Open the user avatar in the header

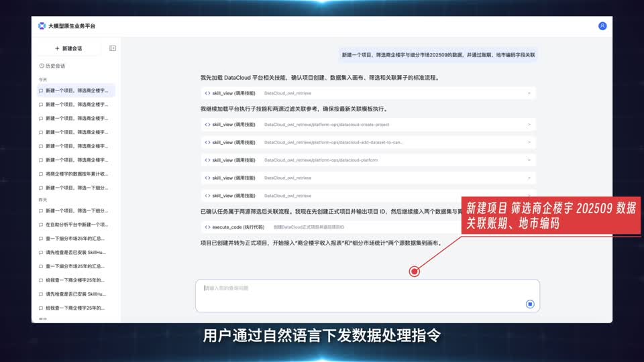(602, 26)
